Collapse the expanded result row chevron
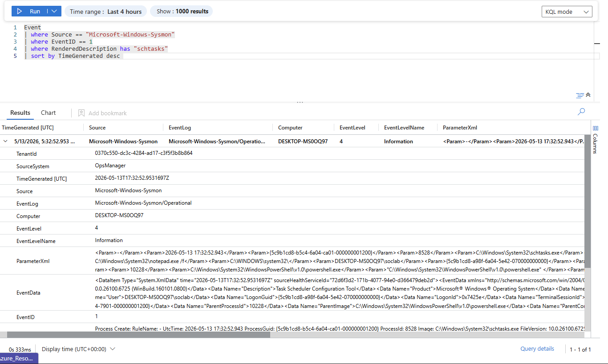 [x=5, y=142]
